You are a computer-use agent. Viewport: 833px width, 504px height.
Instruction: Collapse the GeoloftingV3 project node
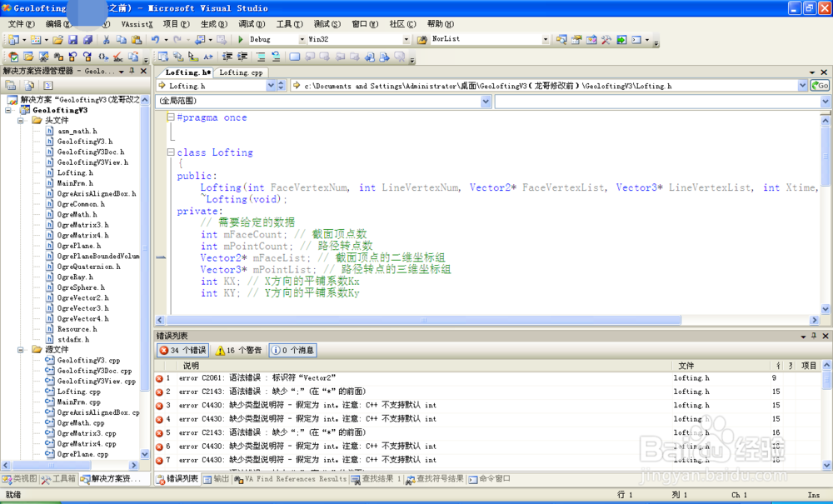tap(8, 110)
